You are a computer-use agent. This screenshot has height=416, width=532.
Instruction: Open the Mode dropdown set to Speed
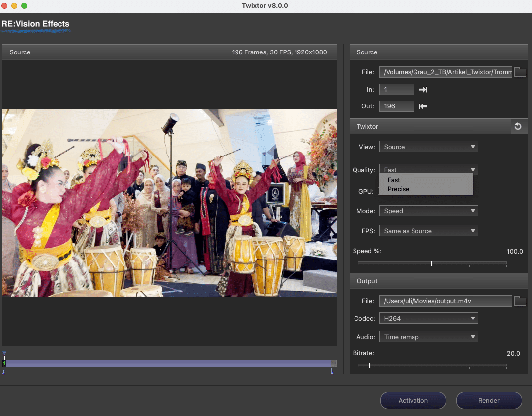pyautogui.click(x=428, y=210)
